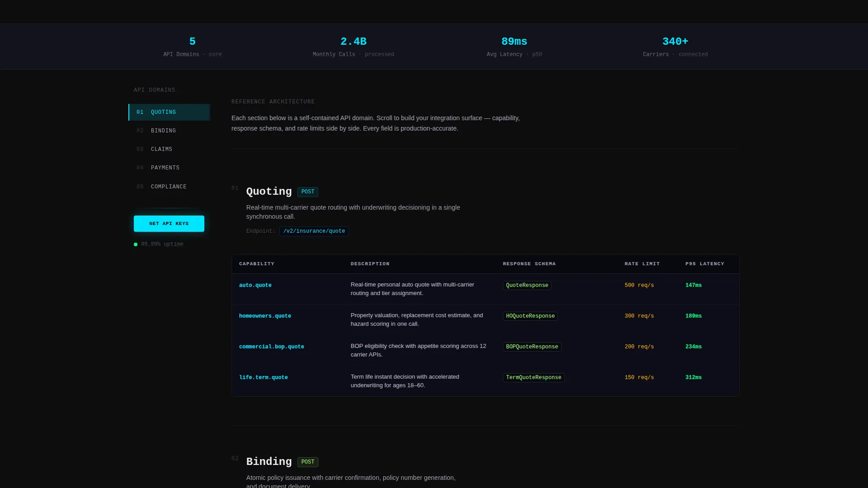The height and width of the screenshot is (488, 868).
Task: Click the 500 req/s rate limit value
Action: 639,285
